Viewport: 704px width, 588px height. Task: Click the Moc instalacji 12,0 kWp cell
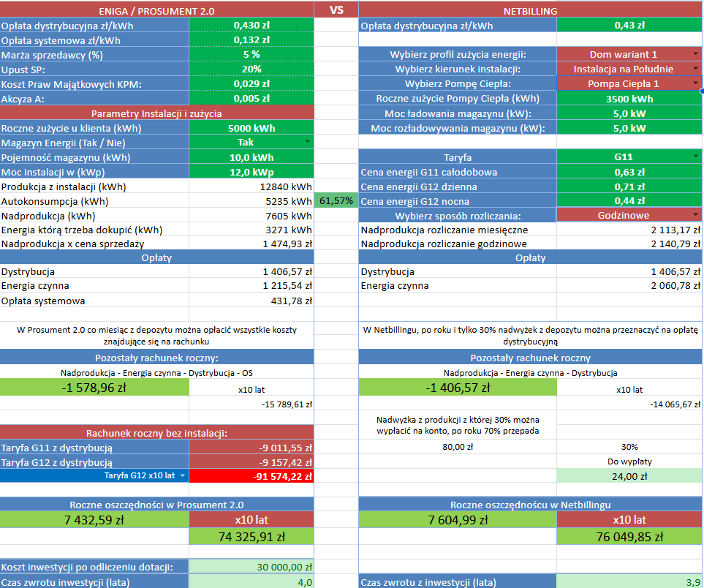(x=251, y=172)
